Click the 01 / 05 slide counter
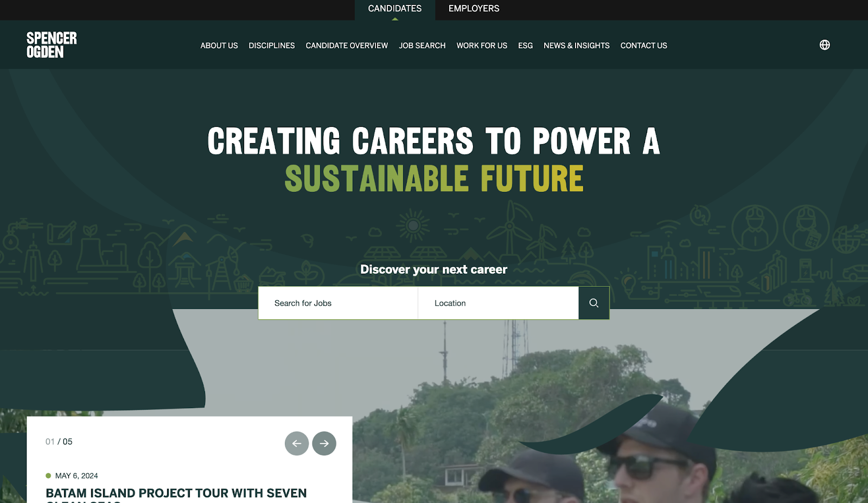The height and width of the screenshot is (503, 868). pyautogui.click(x=59, y=442)
